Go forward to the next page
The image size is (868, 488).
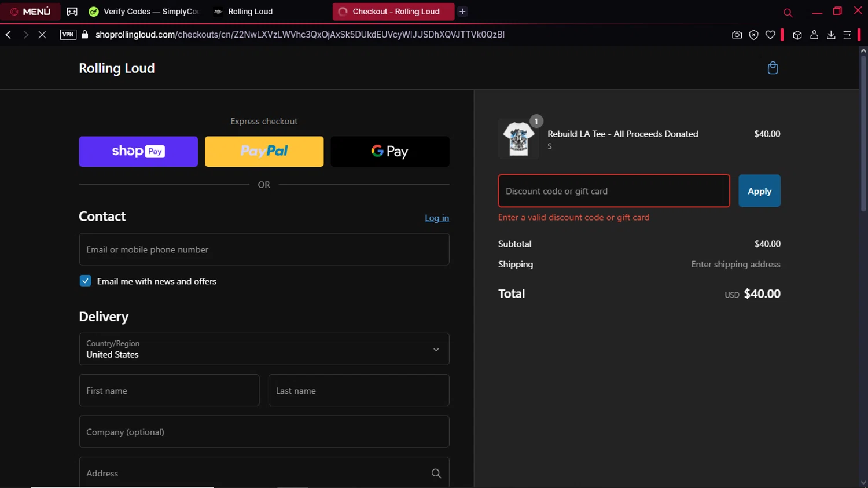pos(25,35)
